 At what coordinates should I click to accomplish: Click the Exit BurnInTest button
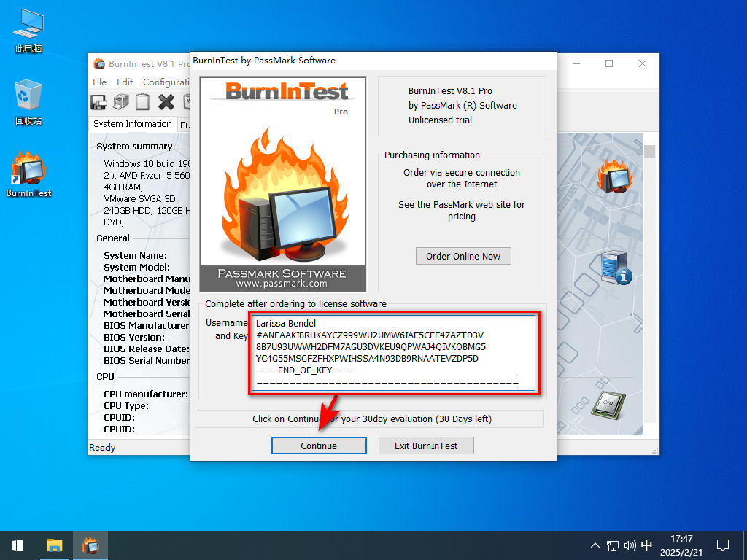click(427, 446)
